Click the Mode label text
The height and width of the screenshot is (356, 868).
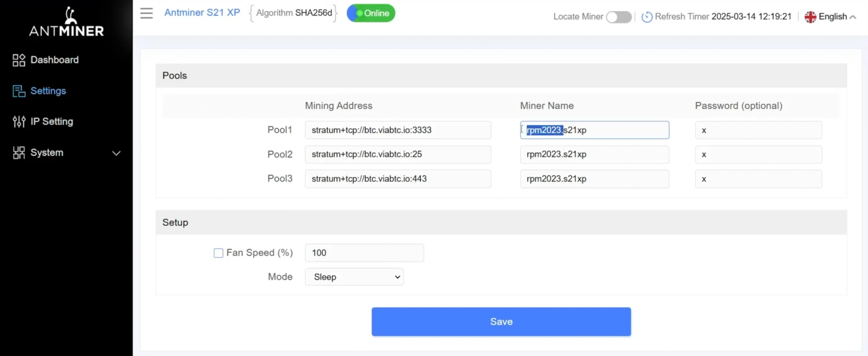(x=280, y=277)
